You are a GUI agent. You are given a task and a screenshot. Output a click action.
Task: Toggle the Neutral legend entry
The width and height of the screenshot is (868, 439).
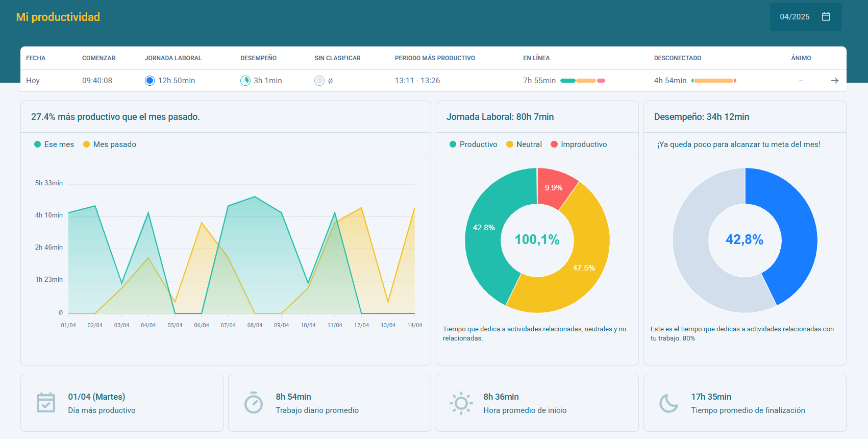tap(524, 144)
